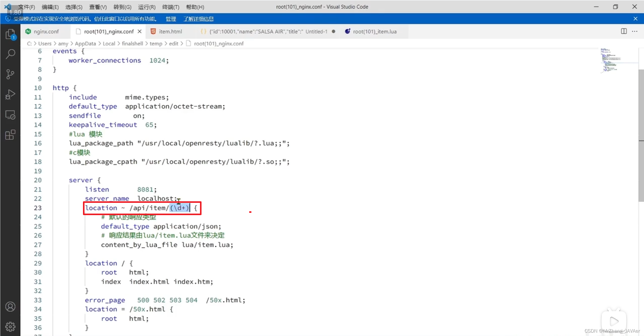Open the Manage settings gear
Viewport: 644px width, 336px height.
[x=10, y=327]
